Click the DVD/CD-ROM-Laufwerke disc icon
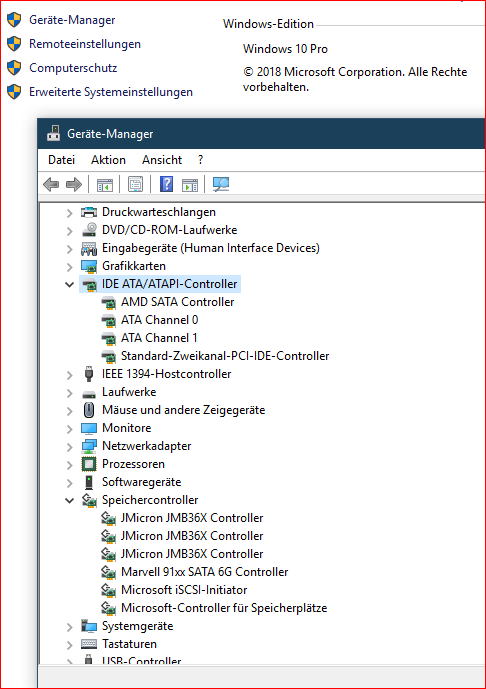This screenshot has height=689, width=486. tap(89, 230)
